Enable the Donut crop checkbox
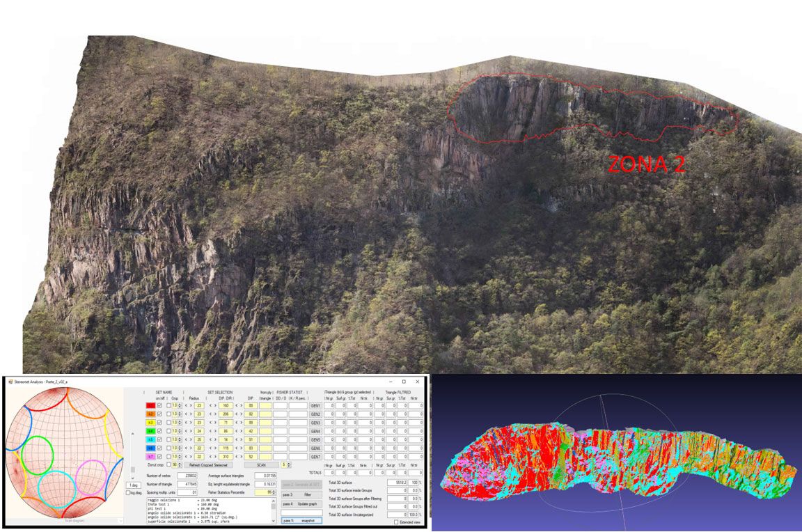Viewport: 802px width, 532px height. tap(168, 464)
